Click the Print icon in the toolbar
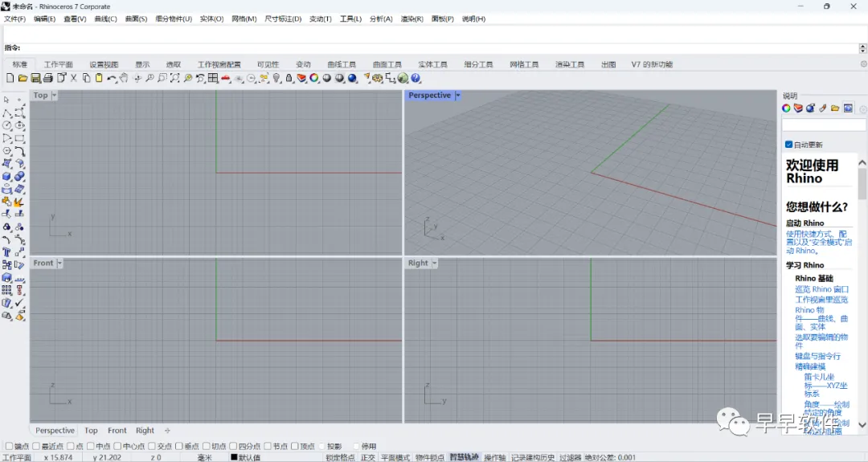Screen dimensions: 868x462 pos(48,78)
